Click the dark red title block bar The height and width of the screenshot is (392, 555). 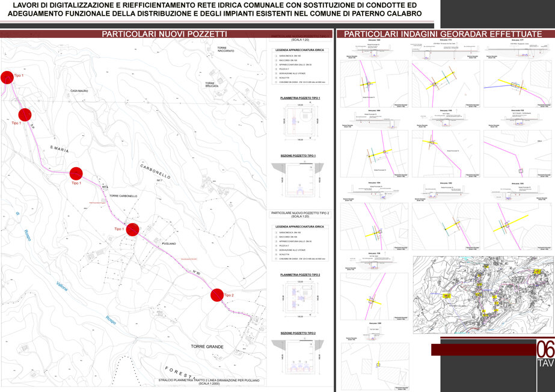pyautogui.click(x=483, y=349)
